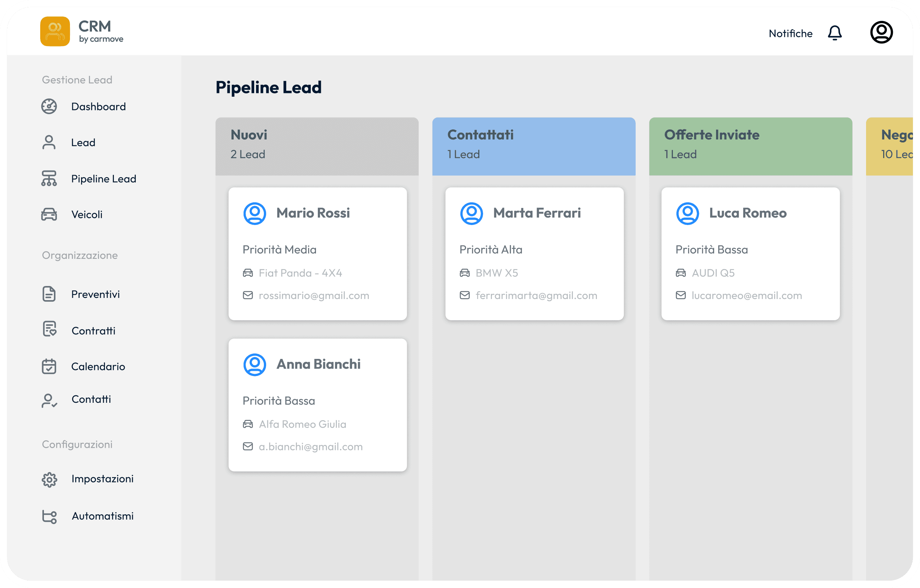Click the notification bell icon
Viewport: 920px width, 588px height.
(x=835, y=33)
